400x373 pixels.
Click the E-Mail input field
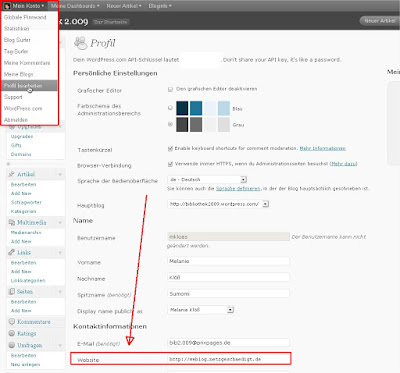[228, 342]
